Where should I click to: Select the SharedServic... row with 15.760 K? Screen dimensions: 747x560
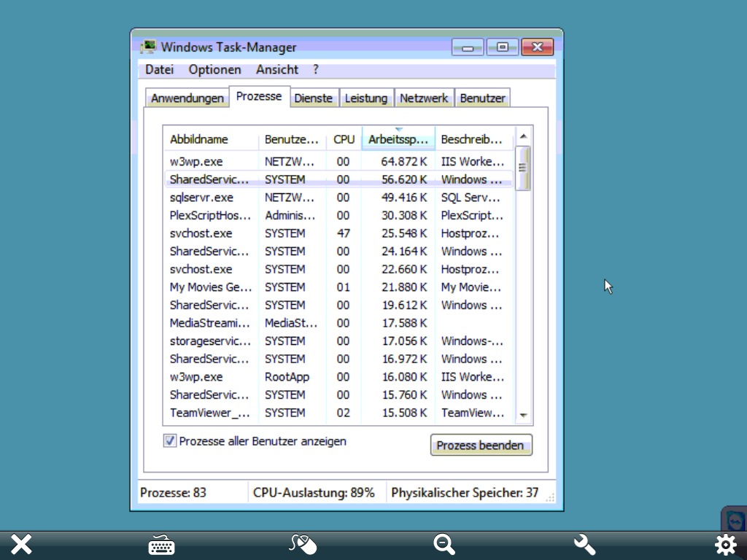point(338,394)
